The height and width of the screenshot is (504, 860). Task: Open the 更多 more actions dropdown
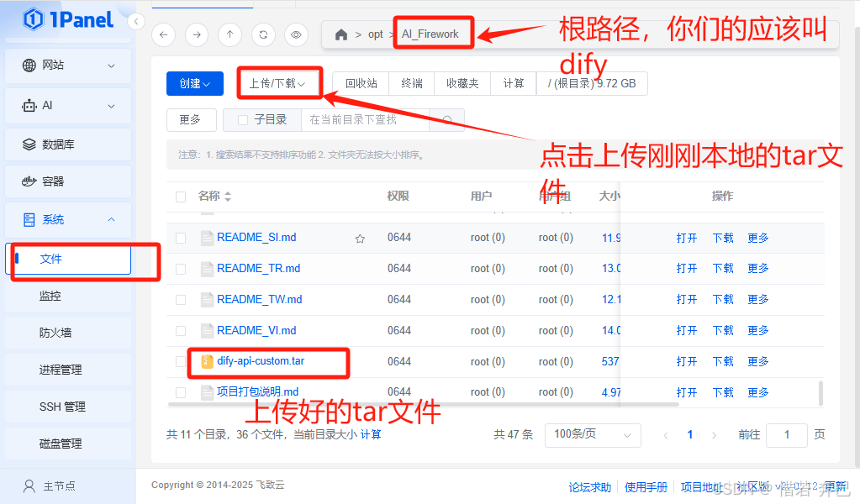[x=191, y=120]
